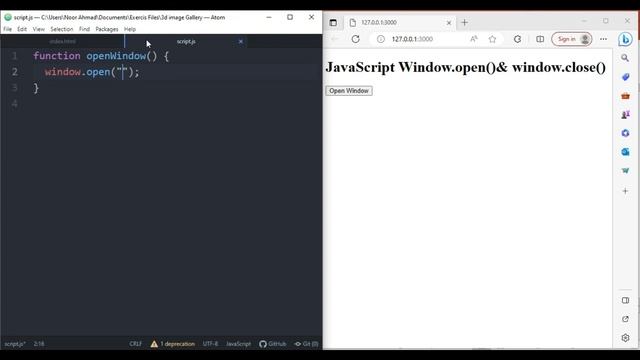Add this page to favorites star
The width and height of the screenshot is (640, 360).
coord(492,39)
